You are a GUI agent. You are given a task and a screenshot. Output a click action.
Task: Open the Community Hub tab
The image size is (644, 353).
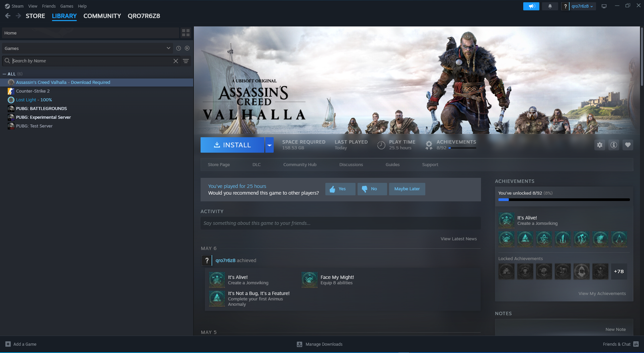click(x=300, y=165)
